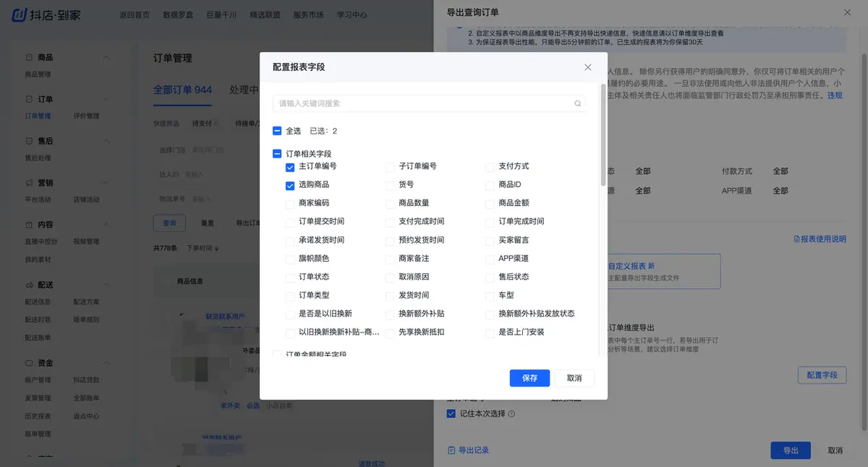This screenshot has width=868, height=467.
Task: Click the 配送 sidebar section icon
Action: (x=29, y=286)
